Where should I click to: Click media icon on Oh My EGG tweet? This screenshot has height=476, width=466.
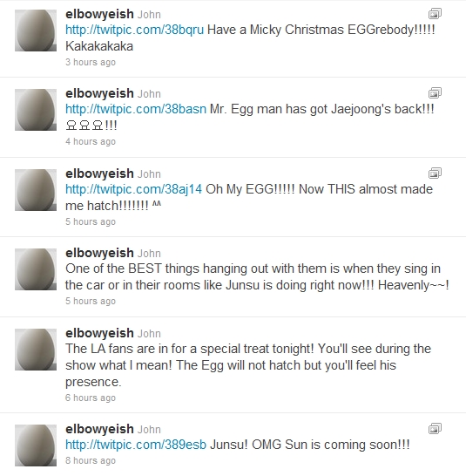[435, 173]
